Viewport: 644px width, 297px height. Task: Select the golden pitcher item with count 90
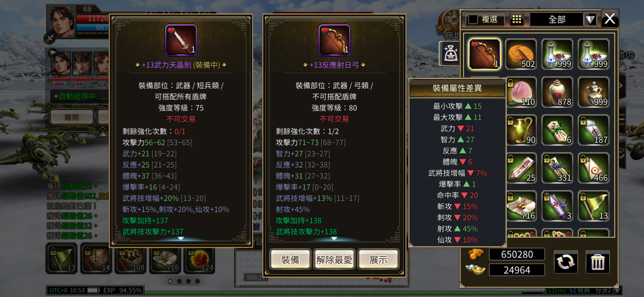(522, 130)
